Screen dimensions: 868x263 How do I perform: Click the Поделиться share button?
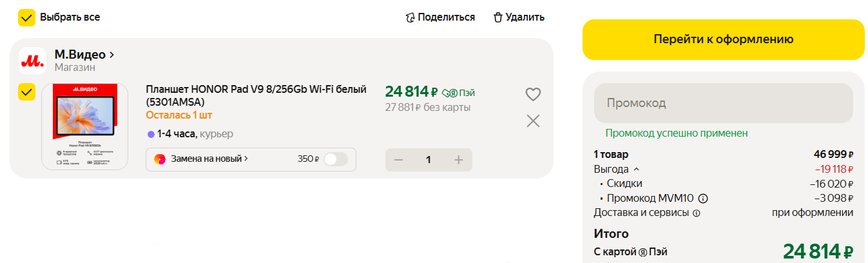tap(440, 17)
